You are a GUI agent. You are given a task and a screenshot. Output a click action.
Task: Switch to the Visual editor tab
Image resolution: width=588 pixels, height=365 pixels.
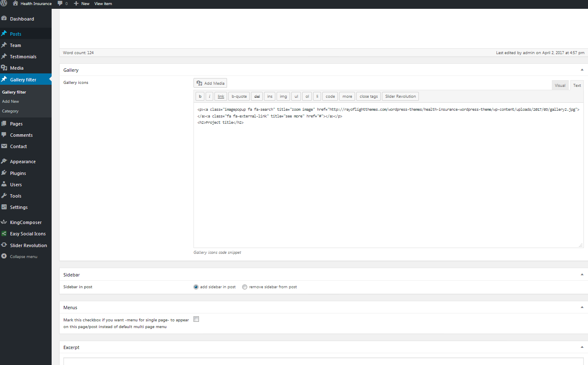click(x=560, y=85)
